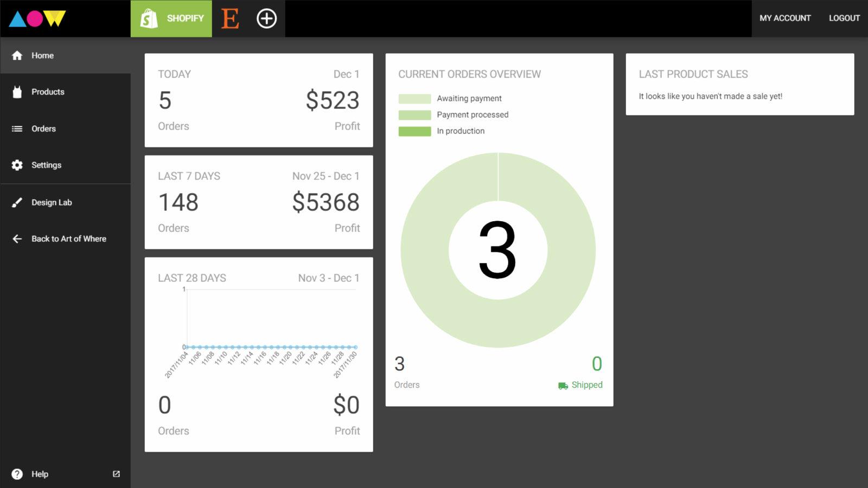
Task: Switch to the Shopify tab
Action: tap(171, 18)
